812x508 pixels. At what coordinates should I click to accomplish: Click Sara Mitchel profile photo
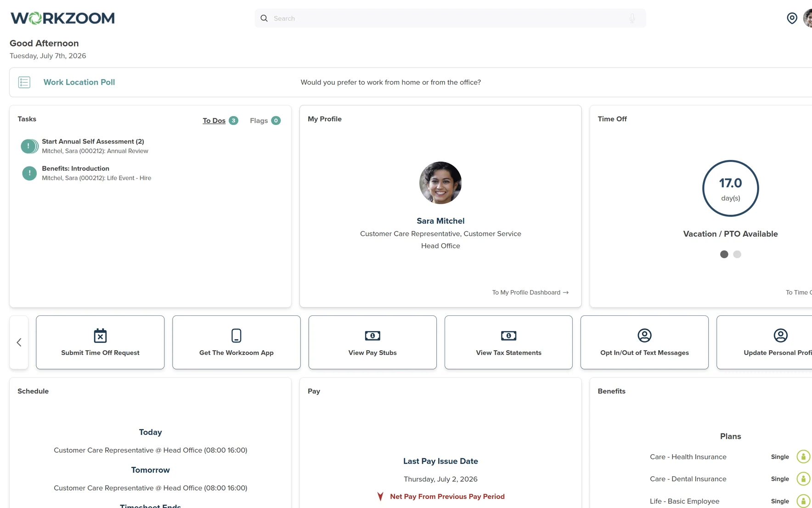point(440,183)
